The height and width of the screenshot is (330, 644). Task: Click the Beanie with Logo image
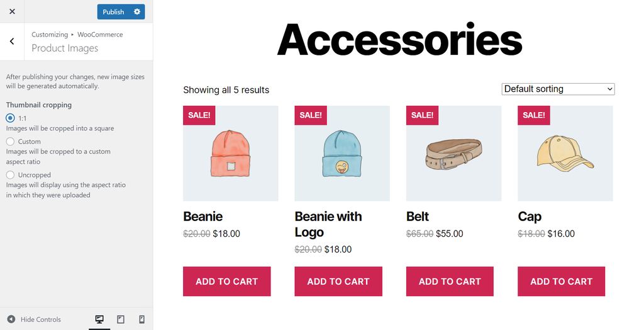342,155
